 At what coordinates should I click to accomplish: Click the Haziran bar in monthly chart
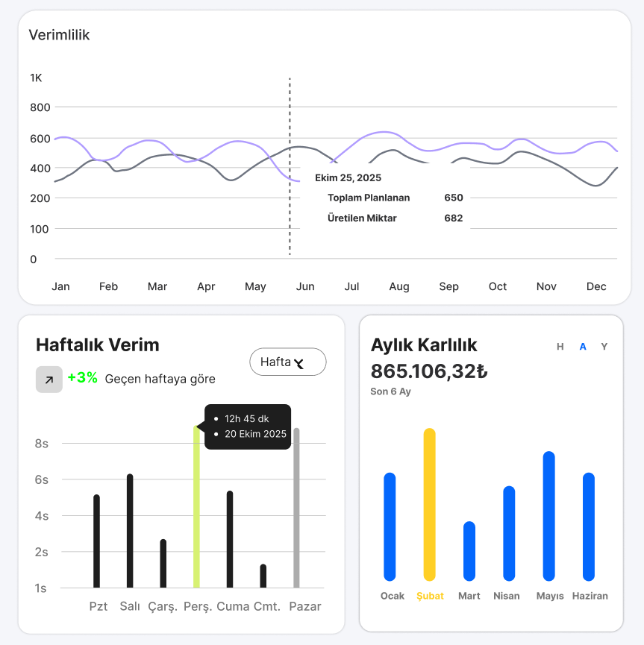click(589, 526)
